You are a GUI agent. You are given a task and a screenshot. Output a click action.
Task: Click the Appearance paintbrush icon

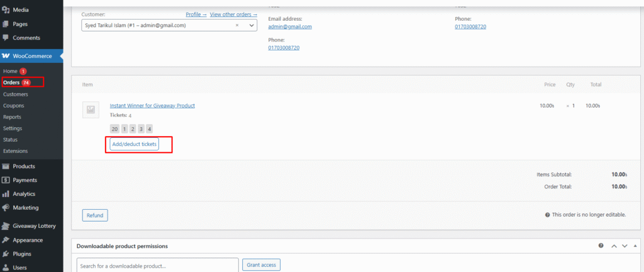coord(6,240)
